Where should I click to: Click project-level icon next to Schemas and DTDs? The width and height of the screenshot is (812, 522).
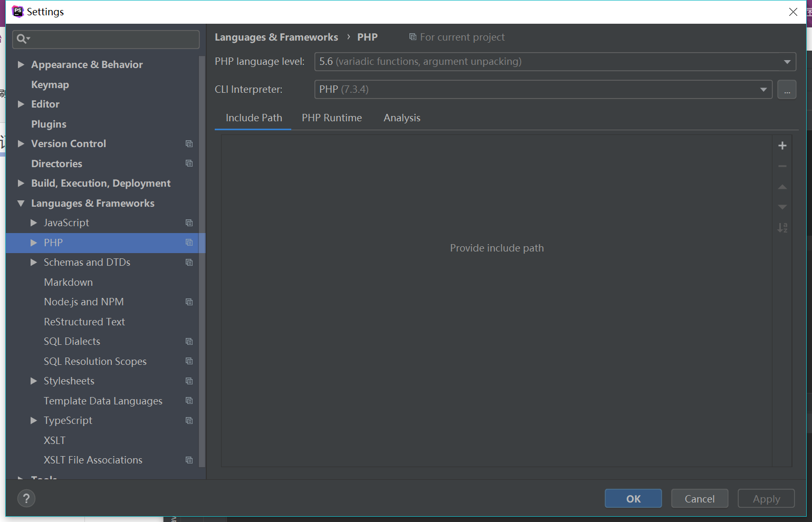click(189, 262)
